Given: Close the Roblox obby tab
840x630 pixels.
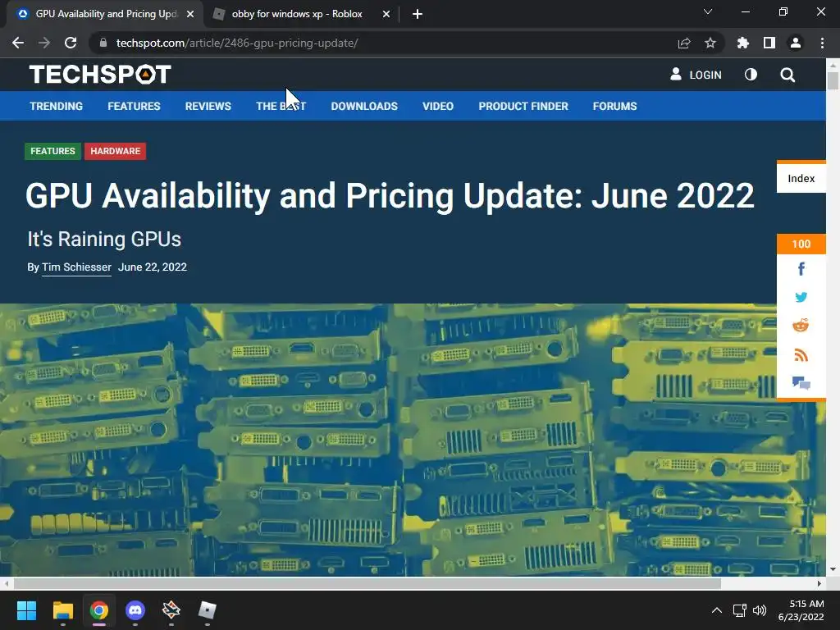Looking at the screenshot, I should click(386, 14).
